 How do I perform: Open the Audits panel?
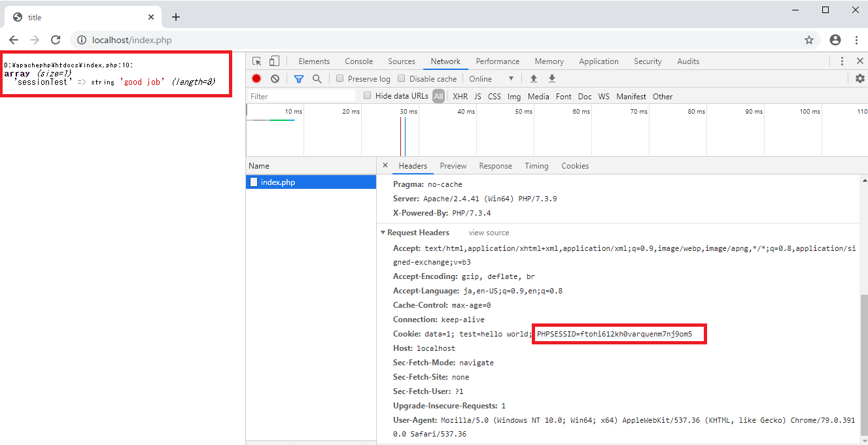coord(688,61)
